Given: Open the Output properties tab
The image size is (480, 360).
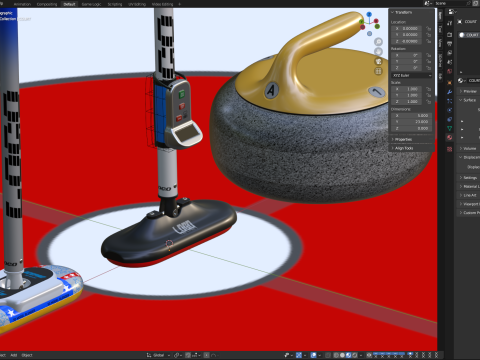Looking at the screenshot, I should pyautogui.click(x=450, y=44).
